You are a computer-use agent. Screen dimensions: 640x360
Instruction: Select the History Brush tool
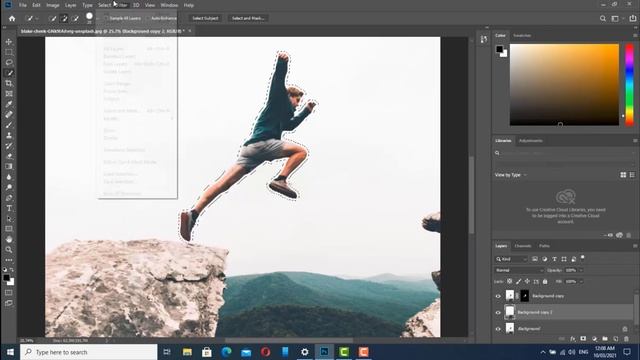(9, 146)
